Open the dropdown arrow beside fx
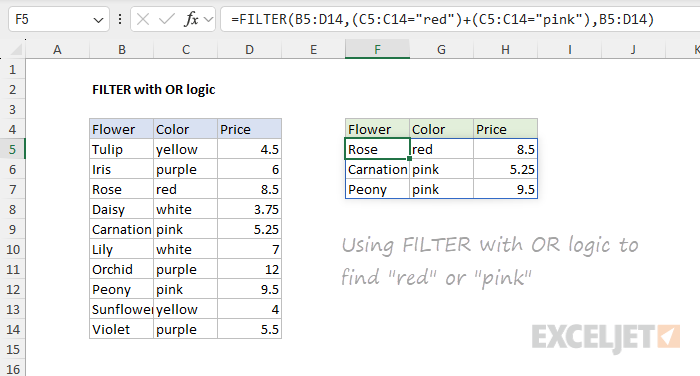700x376 pixels. point(208,20)
